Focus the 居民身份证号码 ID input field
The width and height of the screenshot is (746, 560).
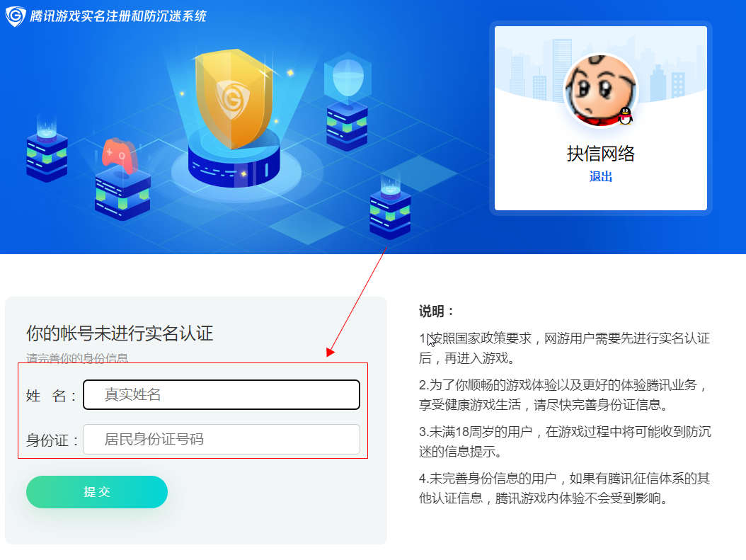click(222, 439)
